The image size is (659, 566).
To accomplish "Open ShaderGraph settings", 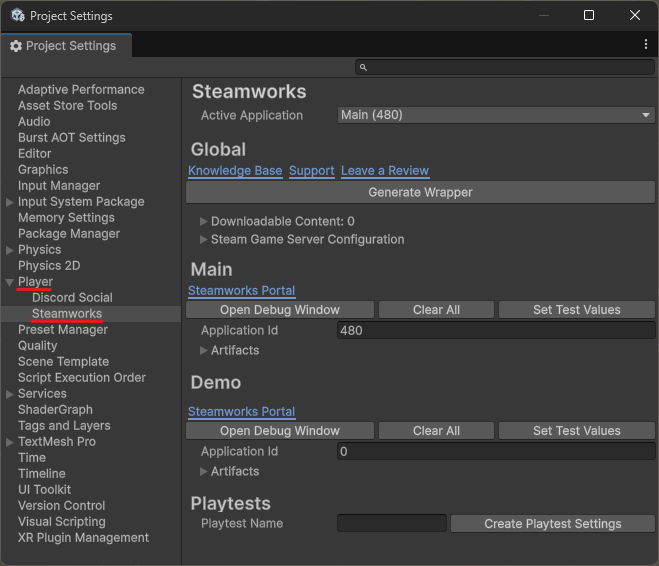I will coord(55,409).
